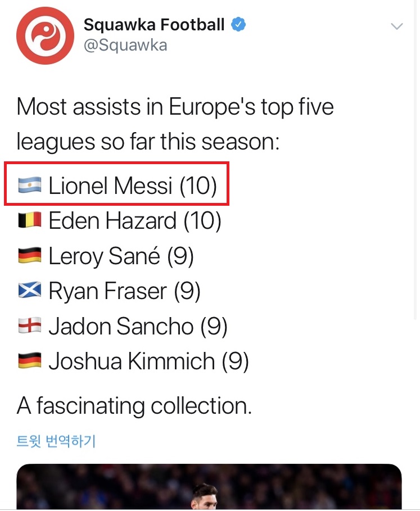
Task: Click the "A fascinating collection." sentence
Action: click(x=134, y=406)
